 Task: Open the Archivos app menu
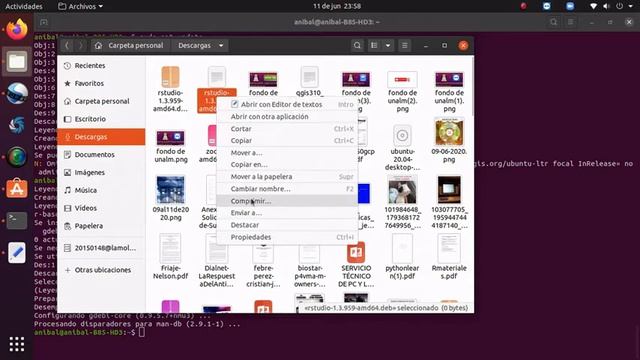point(80,6)
